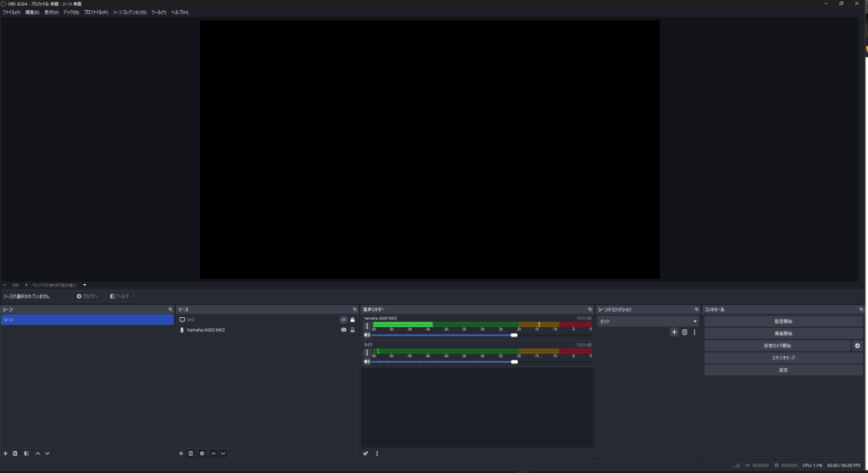Toggle visibility eye of Yamaha AG03 MK2 source

[343, 330]
